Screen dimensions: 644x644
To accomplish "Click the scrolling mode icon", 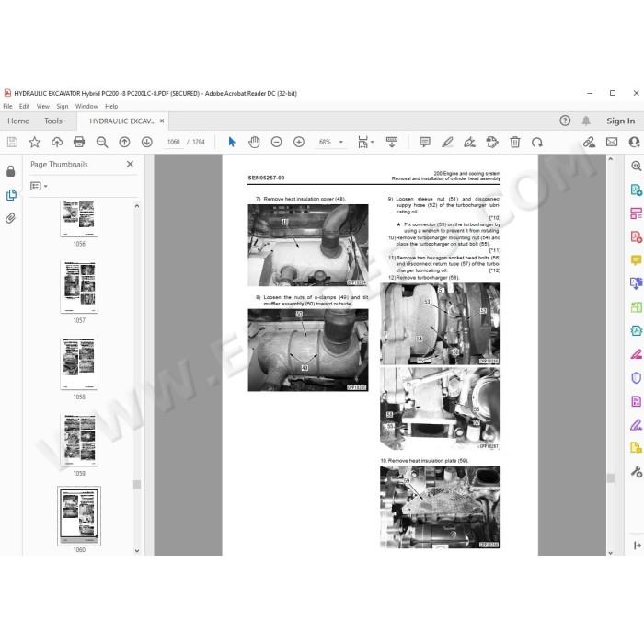I will [x=392, y=142].
